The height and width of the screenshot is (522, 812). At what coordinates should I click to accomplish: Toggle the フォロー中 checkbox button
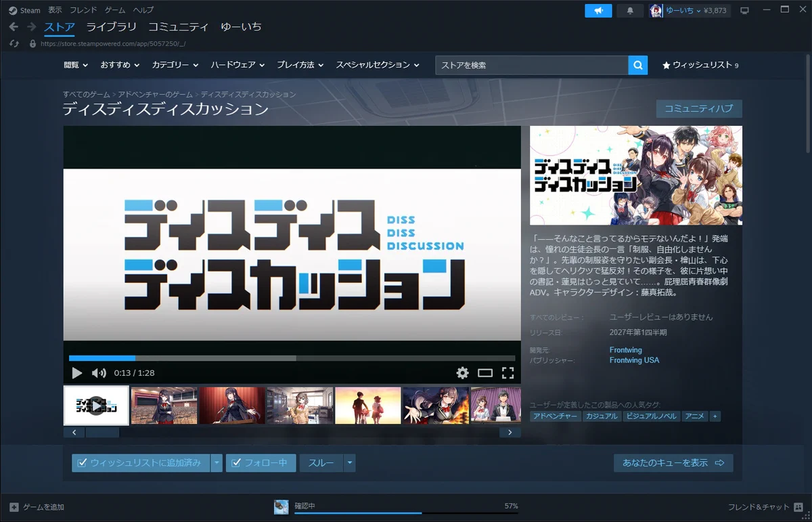point(261,463)
